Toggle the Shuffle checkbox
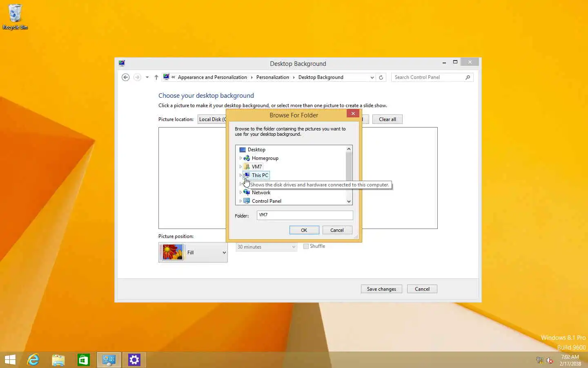 [306, 246]
